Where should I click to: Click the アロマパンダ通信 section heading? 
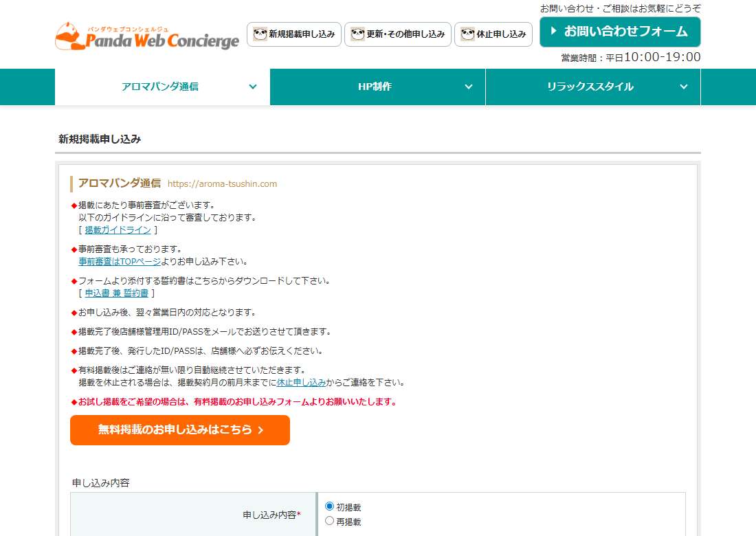(x=120, y=183)
